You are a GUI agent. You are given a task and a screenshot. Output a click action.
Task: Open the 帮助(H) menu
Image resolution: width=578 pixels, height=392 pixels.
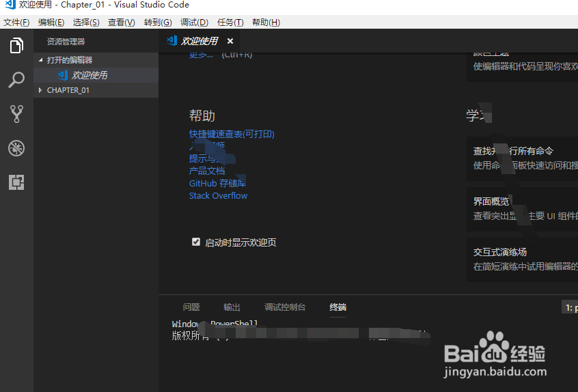(266, 23)
